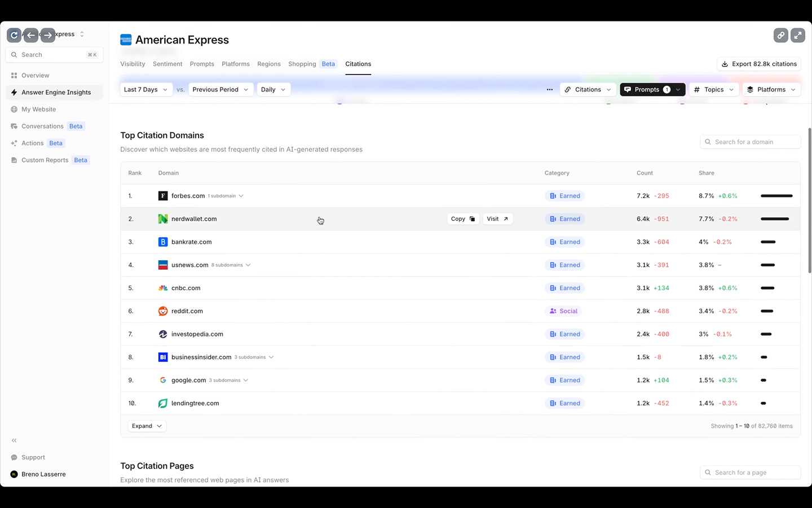Screen dimensions: 812x508
Task: Switch to the Visibility tab
Action: pyautogui.click(x=133, y=64)
